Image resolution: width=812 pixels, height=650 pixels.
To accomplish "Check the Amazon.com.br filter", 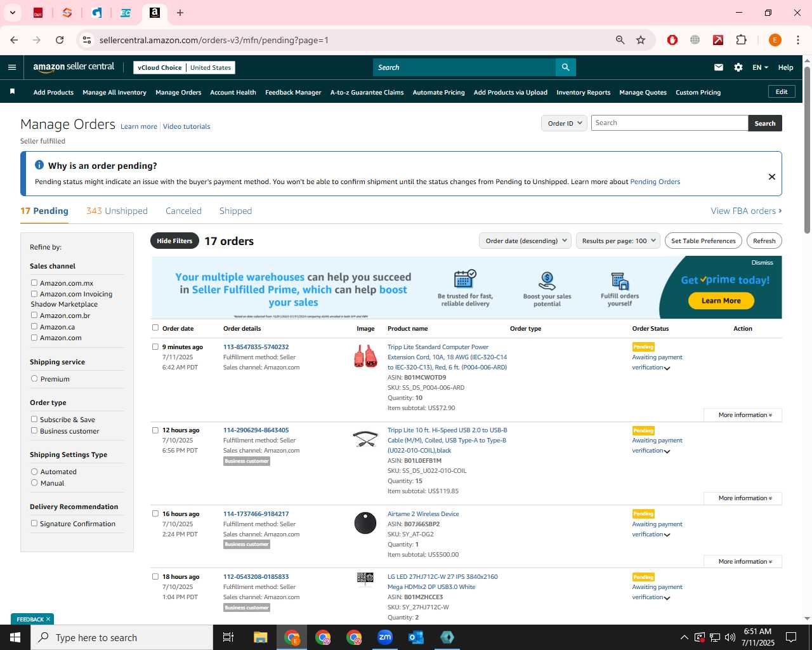I will pos(34,315).
